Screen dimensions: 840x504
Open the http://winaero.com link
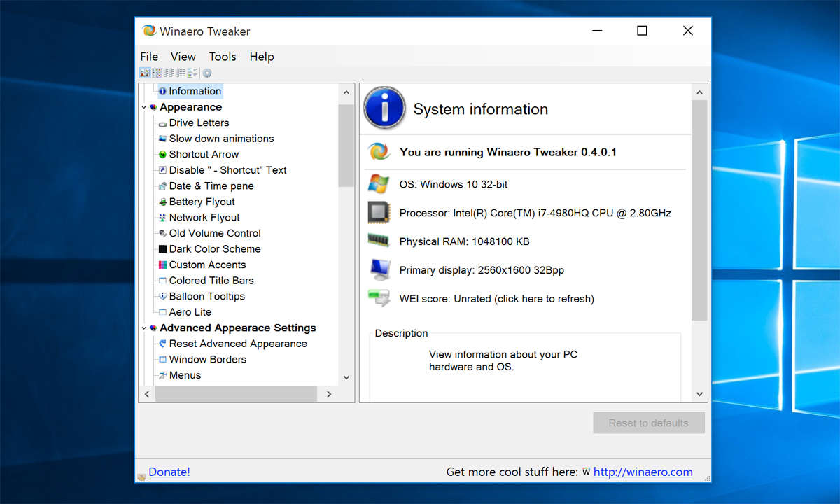point(643,472)
